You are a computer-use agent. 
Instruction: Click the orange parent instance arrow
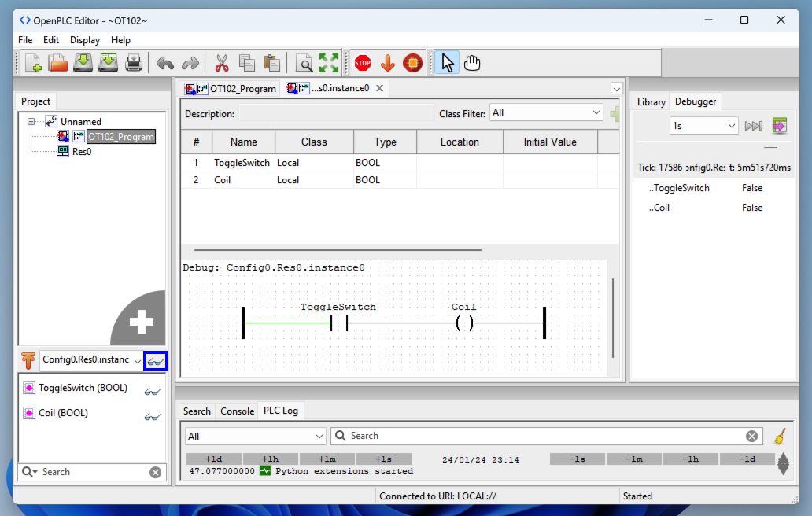click(x=28, y=360)
